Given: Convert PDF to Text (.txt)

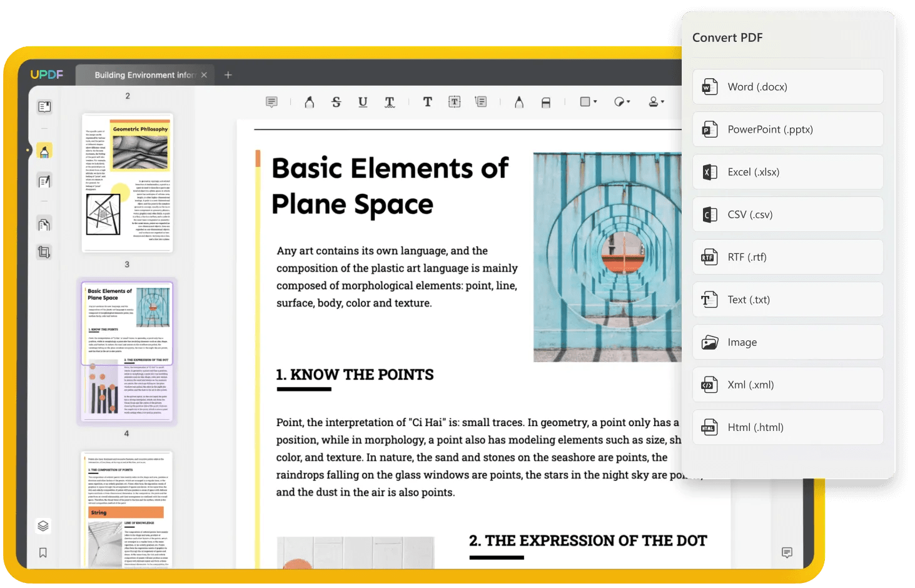Looking at the screenshot, I should click(x=788, y=300).
